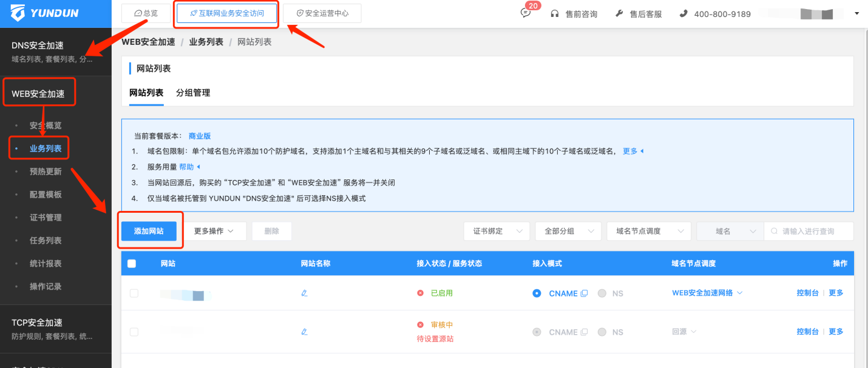The width and height of the screenshot is (868, 368).
Task: Click the 商业版 package link
Action: click(200, 136)
